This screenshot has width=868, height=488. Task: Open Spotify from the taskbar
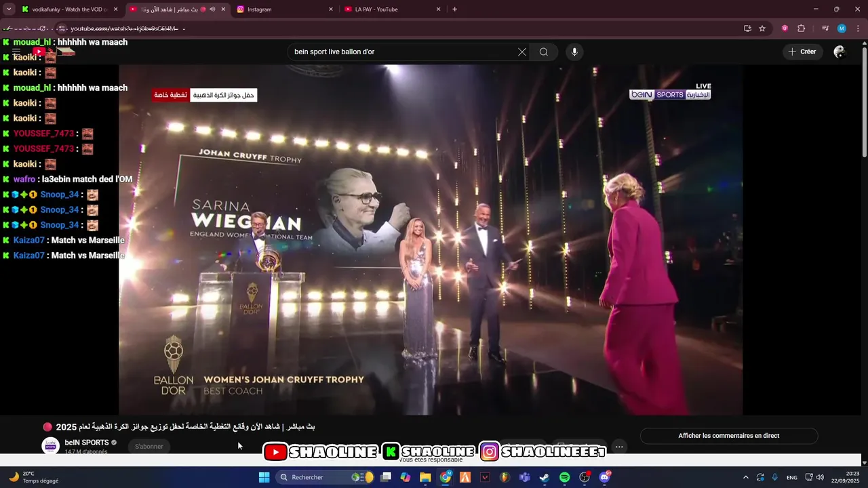[565, 477]
